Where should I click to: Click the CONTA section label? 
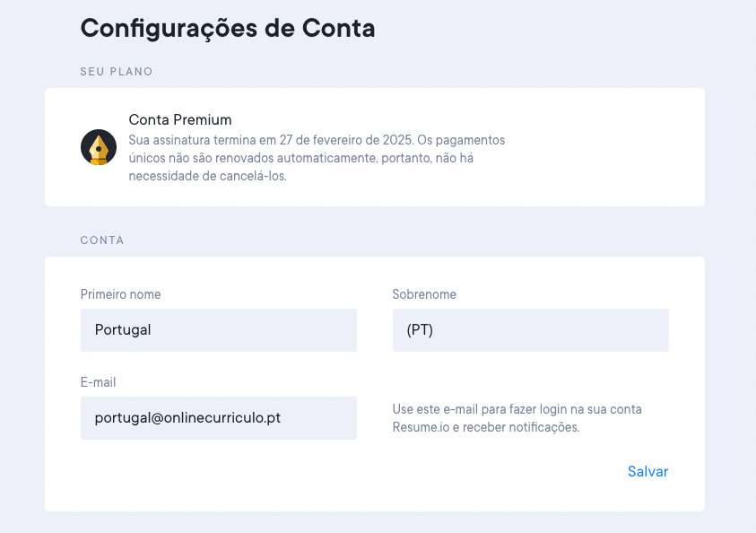pos(102,240)
